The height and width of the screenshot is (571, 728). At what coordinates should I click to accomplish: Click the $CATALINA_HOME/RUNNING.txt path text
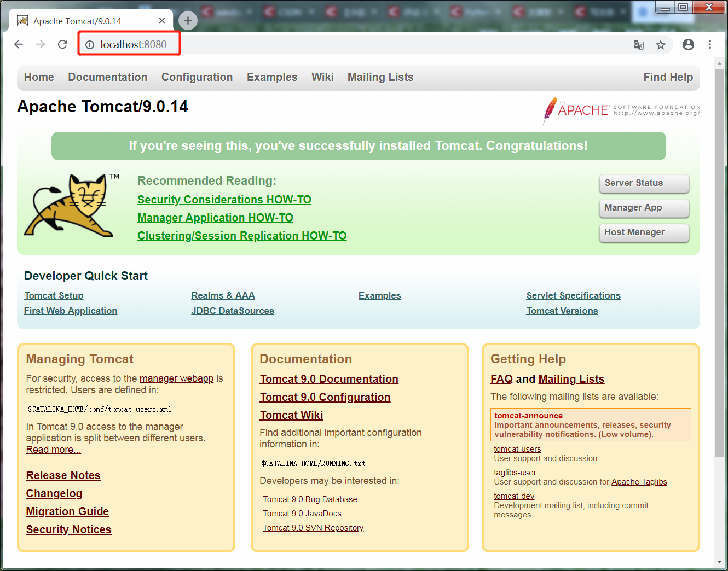pos(314,463)
